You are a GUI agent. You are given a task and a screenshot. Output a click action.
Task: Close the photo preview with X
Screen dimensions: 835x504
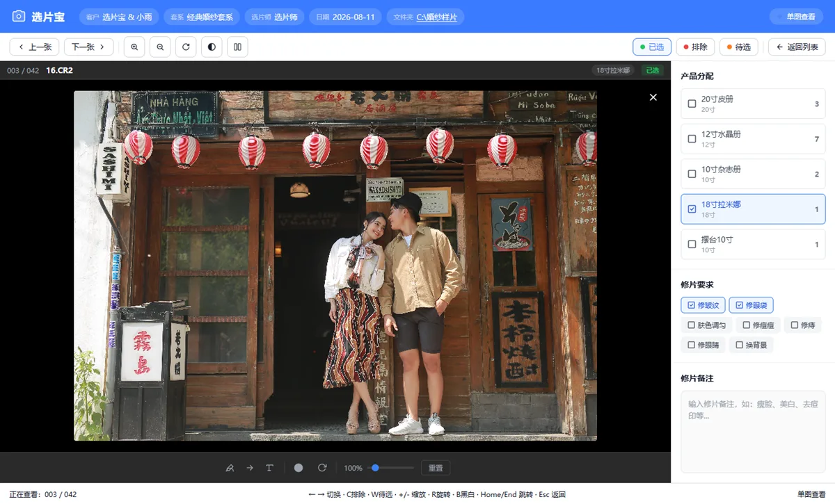click(653, 97)
